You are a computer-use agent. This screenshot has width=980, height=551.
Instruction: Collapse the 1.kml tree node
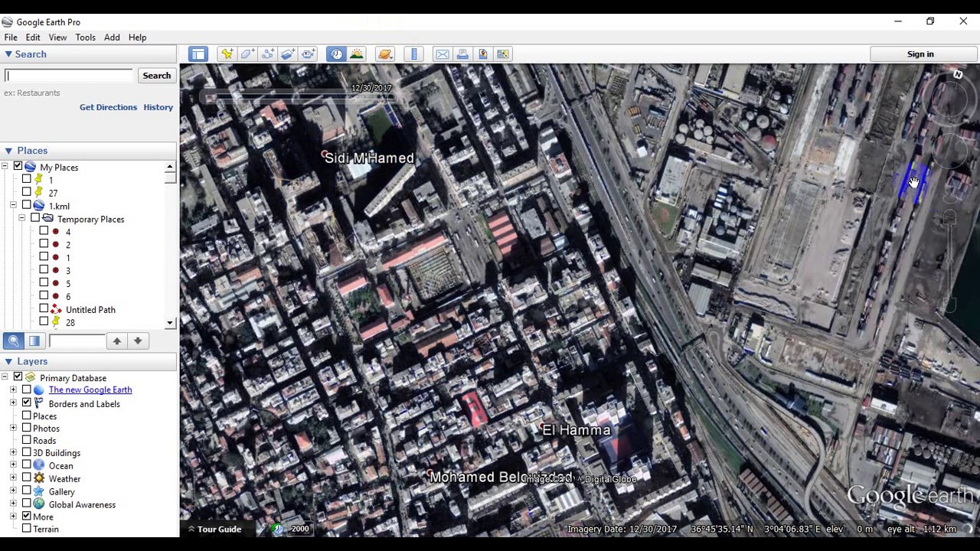tap(13, 206)
